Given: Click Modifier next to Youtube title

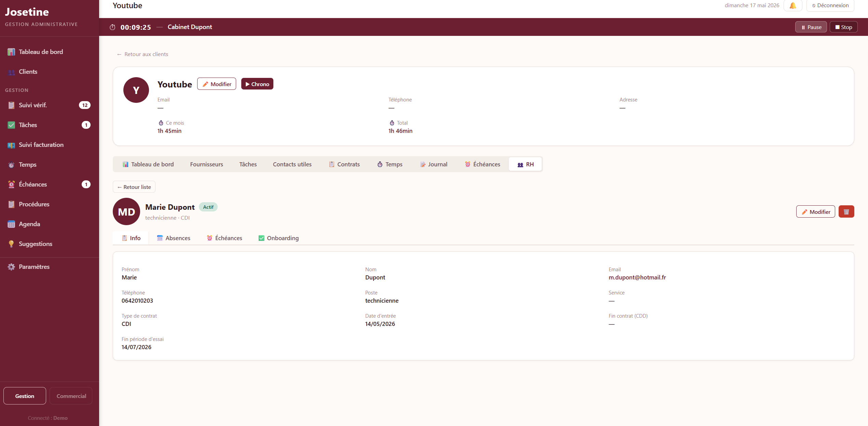Looking at the screenshot, I should click(x=217, y=84).
